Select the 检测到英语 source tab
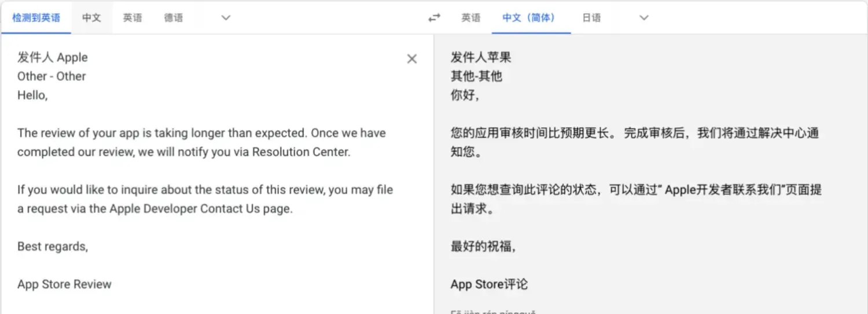Viewport: 868px width, 314px height. point(36,18)
